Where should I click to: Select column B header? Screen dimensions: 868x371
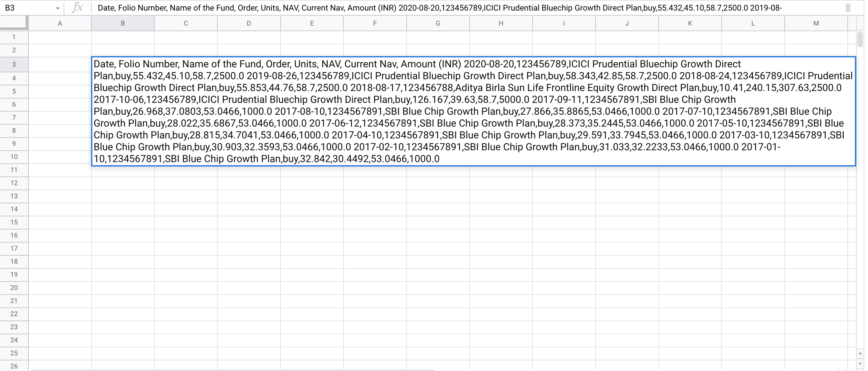(123, 23)
